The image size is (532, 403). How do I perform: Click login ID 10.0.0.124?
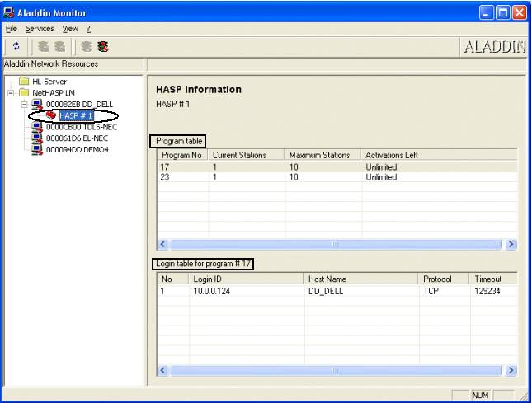point(212,291)
